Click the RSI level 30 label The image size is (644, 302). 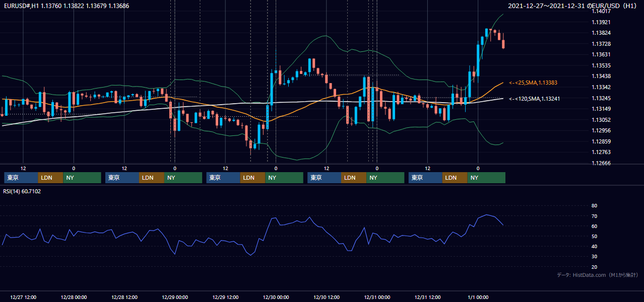pyautogui.click(x=594, y=257)
